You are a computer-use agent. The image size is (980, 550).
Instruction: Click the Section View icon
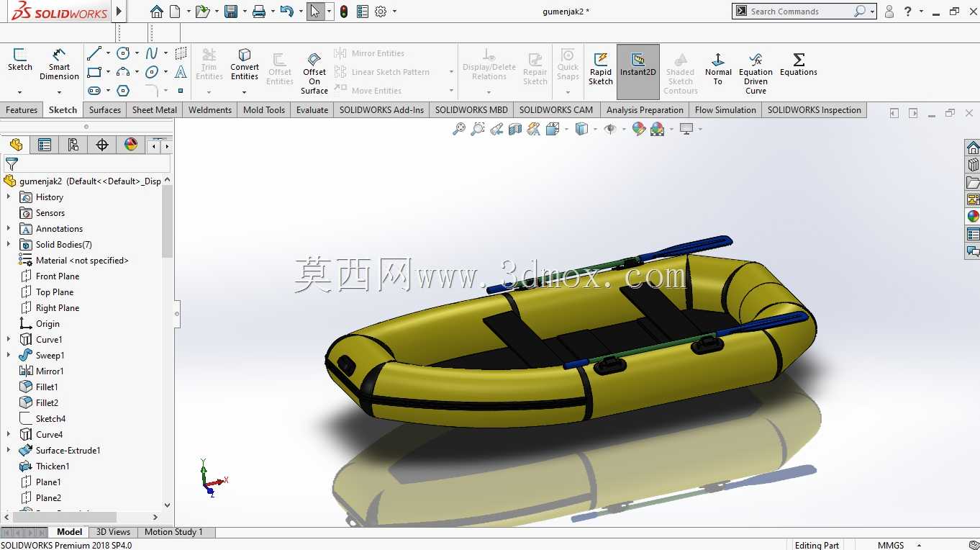(514, 129)
